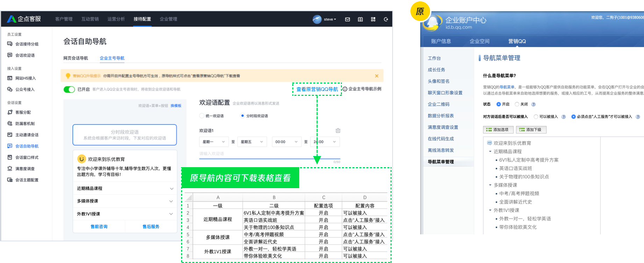The image size is (644, 263).
Task: Open the book icon in top bar
Action: click(360, 19)
